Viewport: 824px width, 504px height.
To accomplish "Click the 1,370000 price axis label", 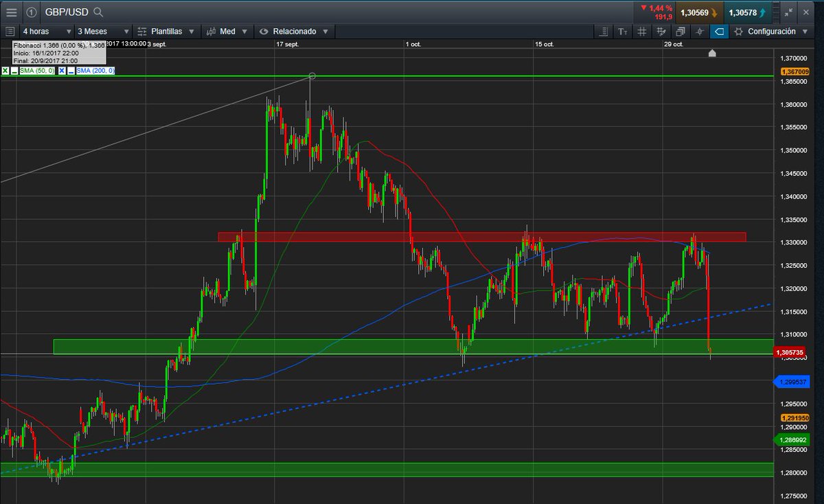I will click(794, 59).
